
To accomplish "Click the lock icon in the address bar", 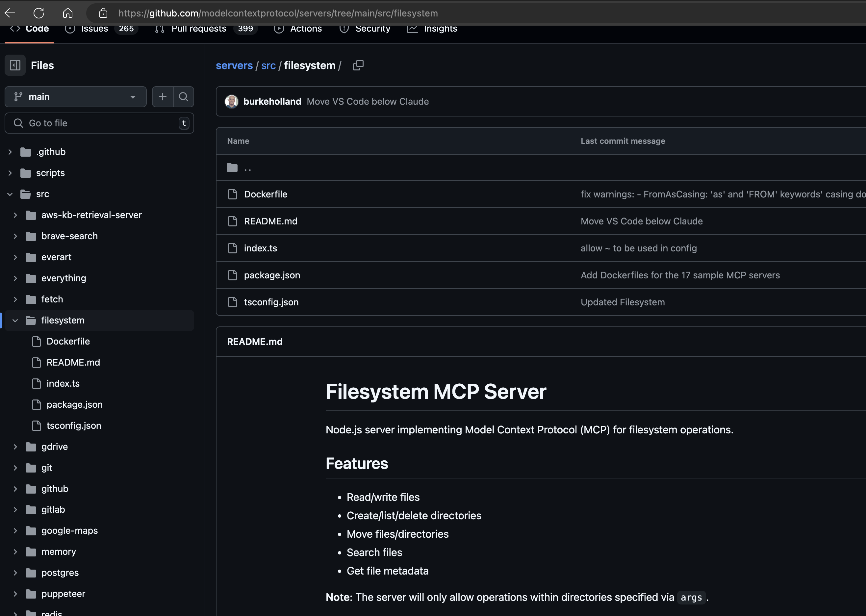I will pyautogui.click(x=103, y=13).
